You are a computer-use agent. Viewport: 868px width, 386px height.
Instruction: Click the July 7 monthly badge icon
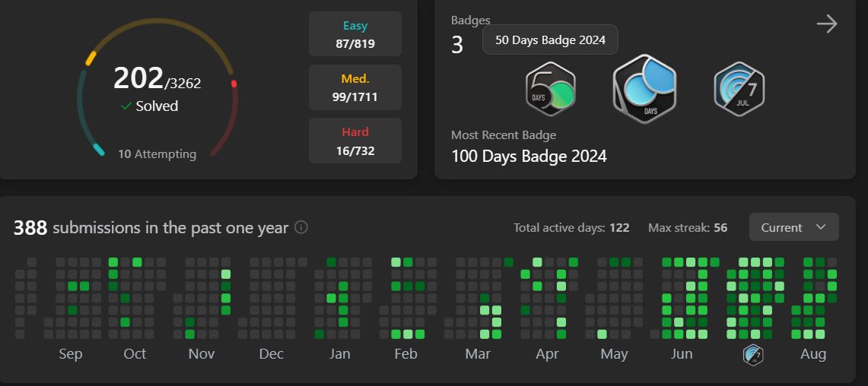739,88
